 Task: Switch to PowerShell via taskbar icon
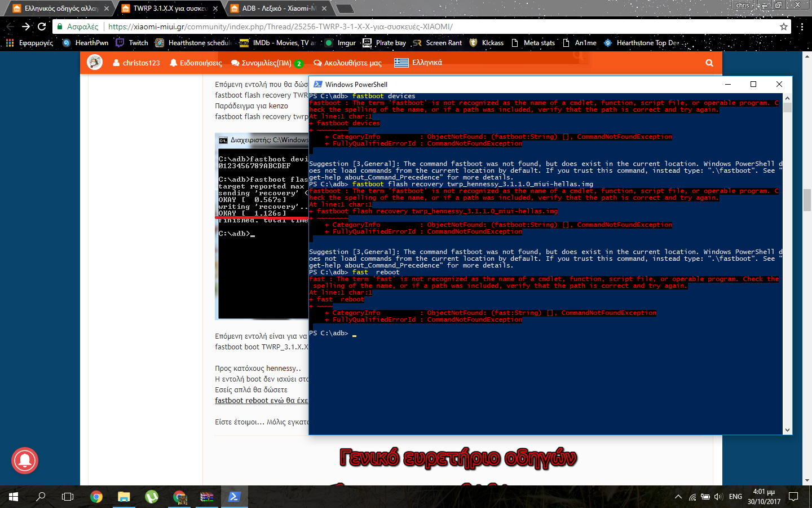tap(234, 497)
